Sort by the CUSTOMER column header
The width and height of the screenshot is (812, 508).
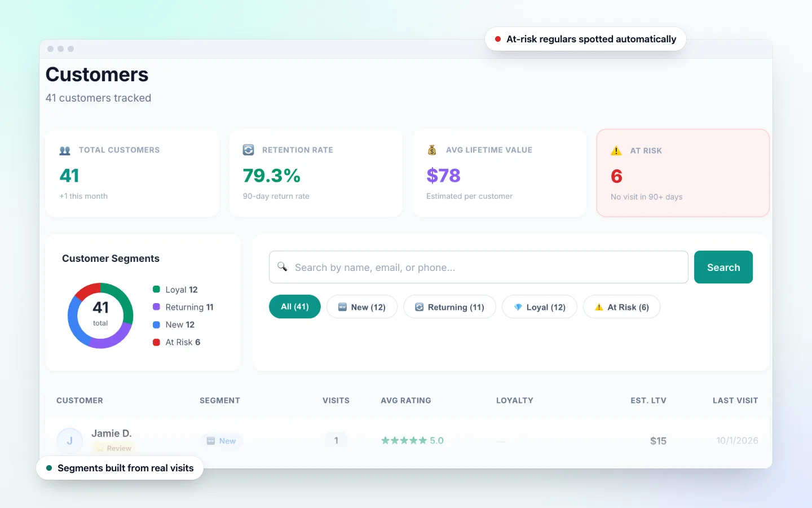[x=80, y=400]
